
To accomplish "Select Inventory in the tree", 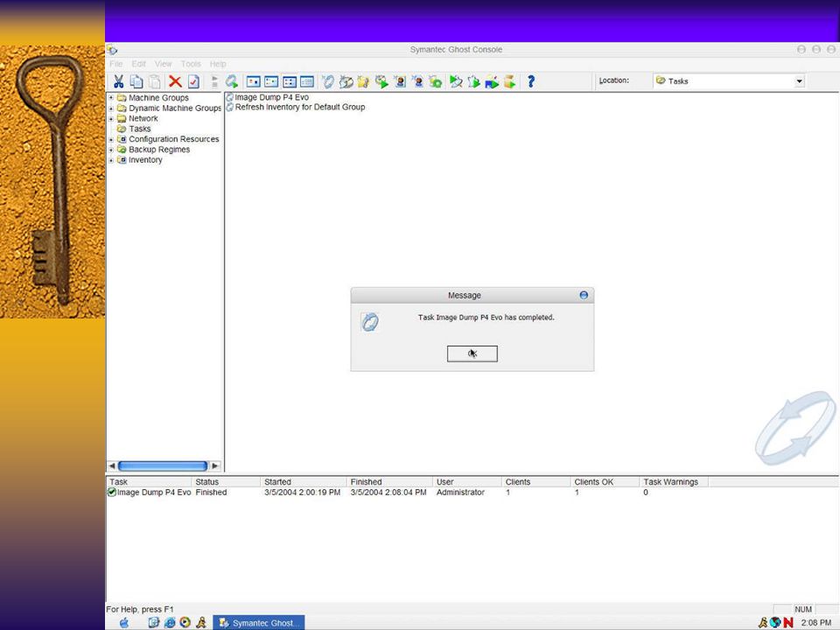I will coord(145,159).
